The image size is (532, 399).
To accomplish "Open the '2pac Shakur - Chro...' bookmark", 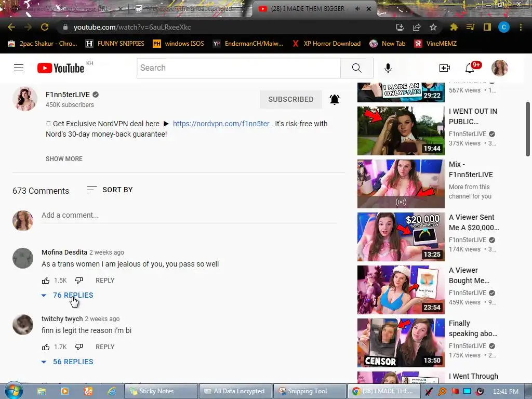I will [43, 44].
